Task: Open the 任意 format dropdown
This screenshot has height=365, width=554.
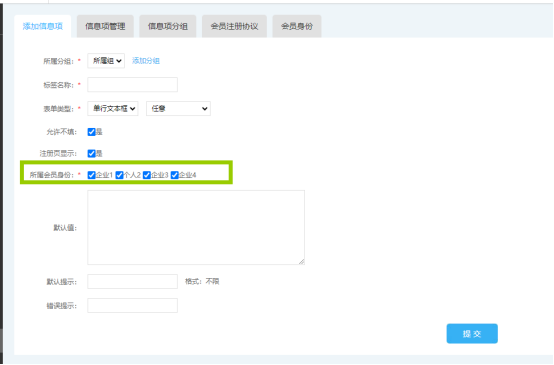Action: pyautogui.click(x=178, y=108)
